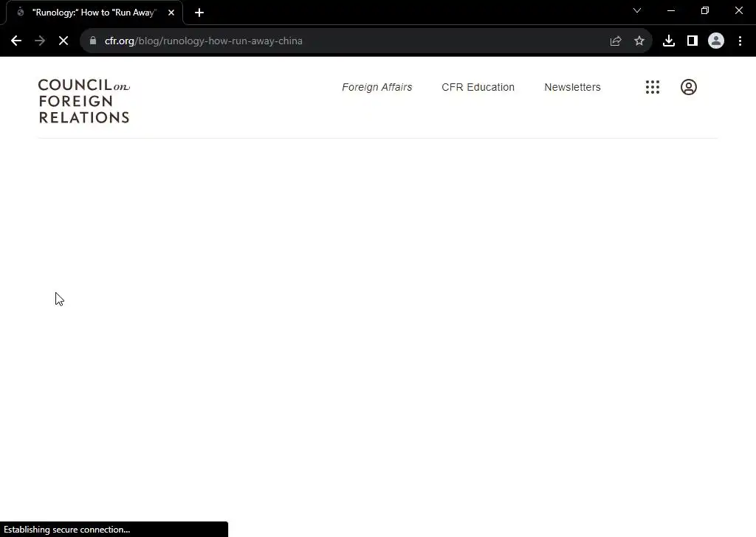Click the forward navigation arrow
This screenshot has height=537, width=756.
[40, 41]
